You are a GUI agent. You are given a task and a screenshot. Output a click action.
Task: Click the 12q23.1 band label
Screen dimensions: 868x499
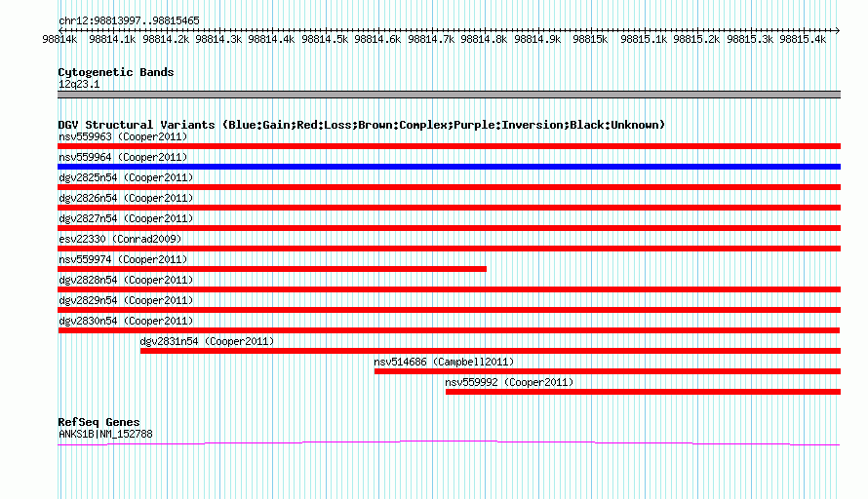79,84
